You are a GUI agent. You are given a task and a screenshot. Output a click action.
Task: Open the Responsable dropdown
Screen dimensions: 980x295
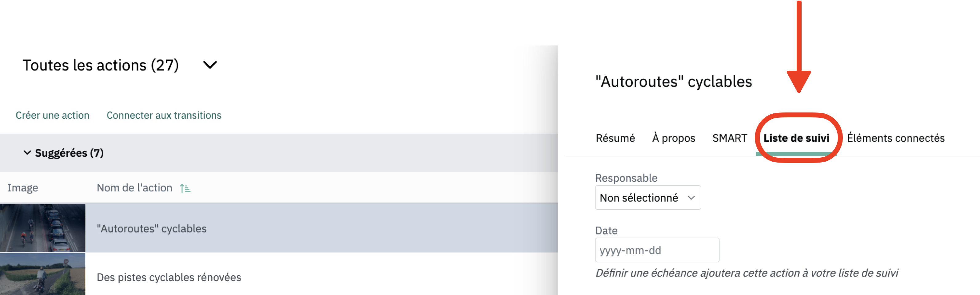pyautogui.click(x=648, y=198)
